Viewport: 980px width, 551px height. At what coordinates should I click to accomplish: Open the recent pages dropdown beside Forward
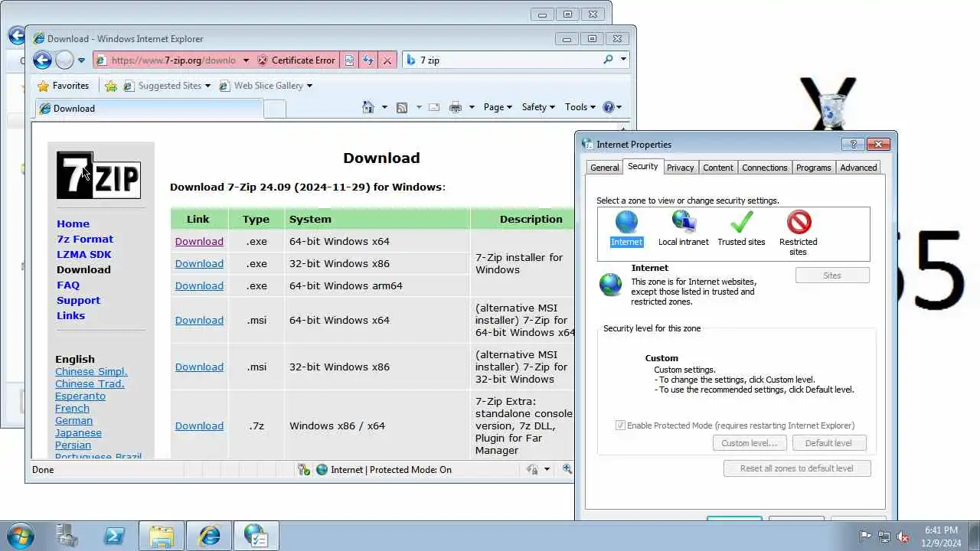point(81,60)
